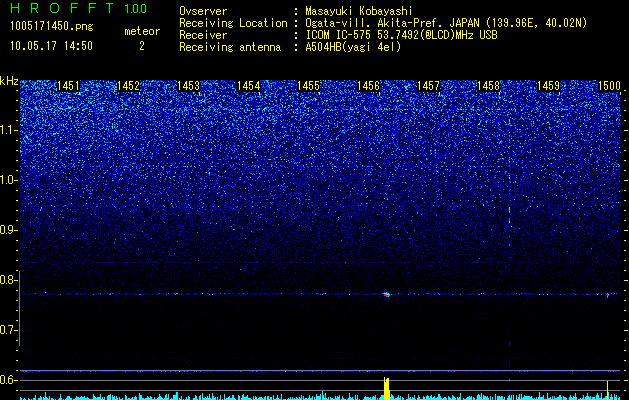629x400 pixels.
Task: Click the 1.1 kHz frequency label
Action: tap(9, 130)
